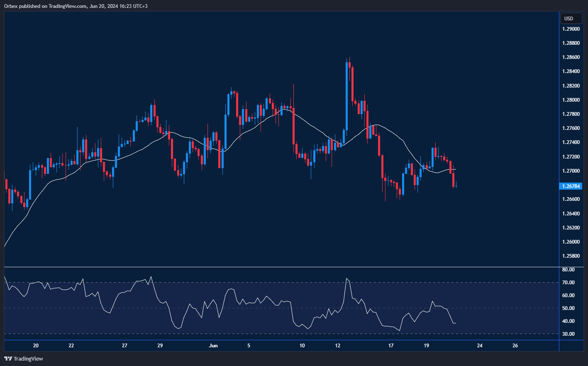Click date 17 on the time axis
The height and width of the screenshot is (366, 588).
point(390,346)
